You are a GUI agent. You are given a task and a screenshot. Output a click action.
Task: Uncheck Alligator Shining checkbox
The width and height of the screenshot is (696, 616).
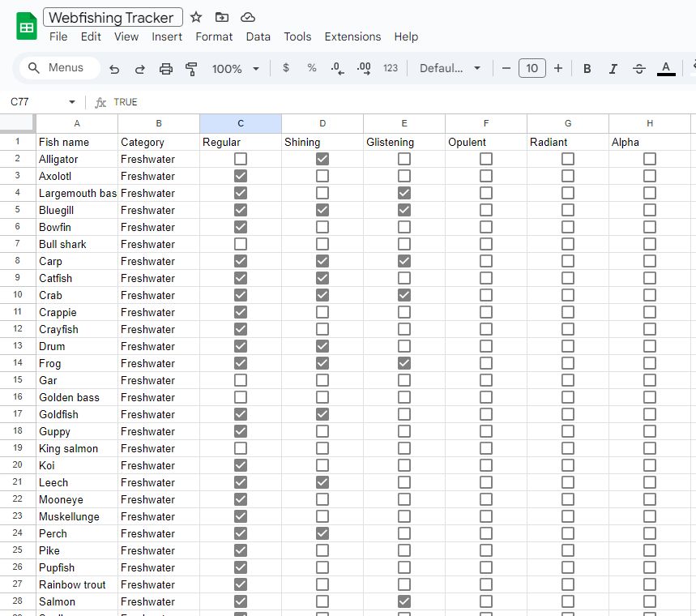click(322, 159)
